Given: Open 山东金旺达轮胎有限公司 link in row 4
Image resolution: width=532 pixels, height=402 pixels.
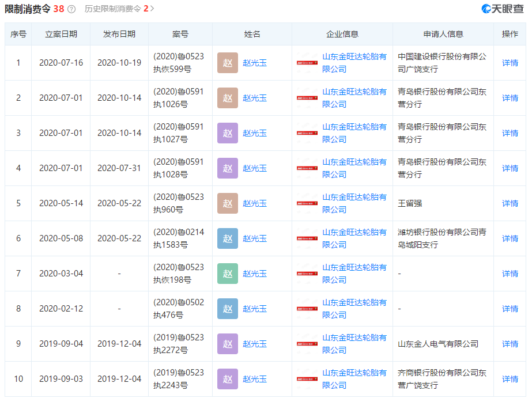Looking at the screenshot, I should (354, 168).
